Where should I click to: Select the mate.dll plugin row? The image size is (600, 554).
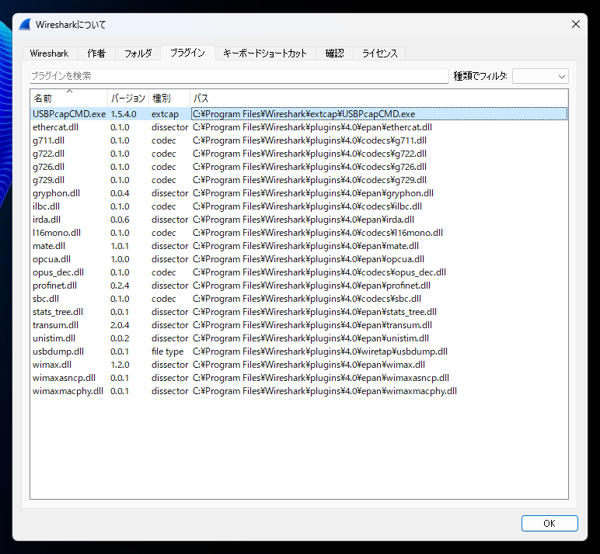tap(299, 246)
